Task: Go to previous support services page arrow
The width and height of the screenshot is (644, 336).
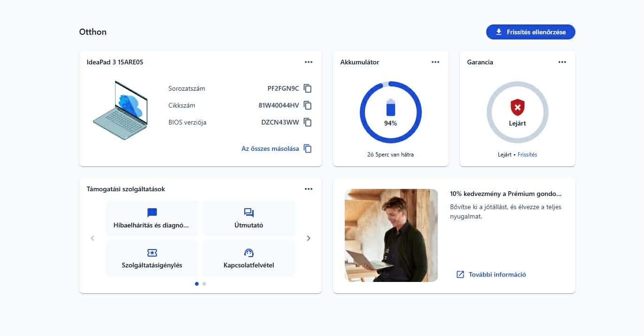Action: pos(93,238)
